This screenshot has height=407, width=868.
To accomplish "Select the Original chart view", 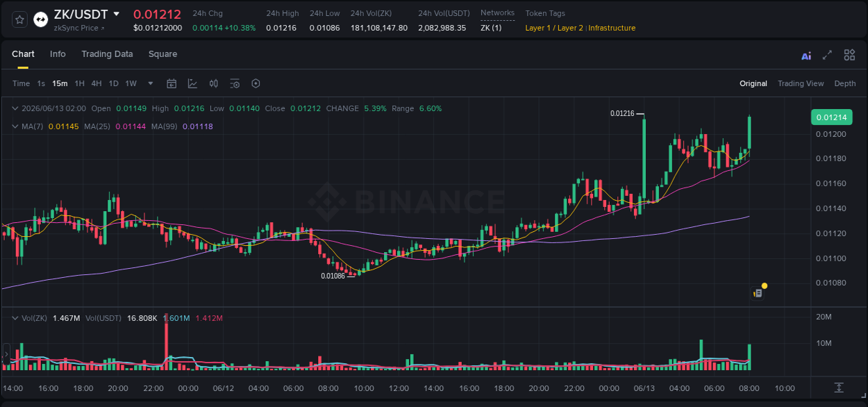I will (753, 83).
